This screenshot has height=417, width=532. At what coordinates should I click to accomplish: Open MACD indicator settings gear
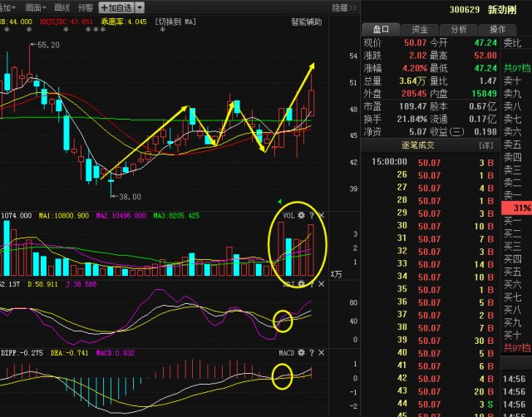point(301,353)
